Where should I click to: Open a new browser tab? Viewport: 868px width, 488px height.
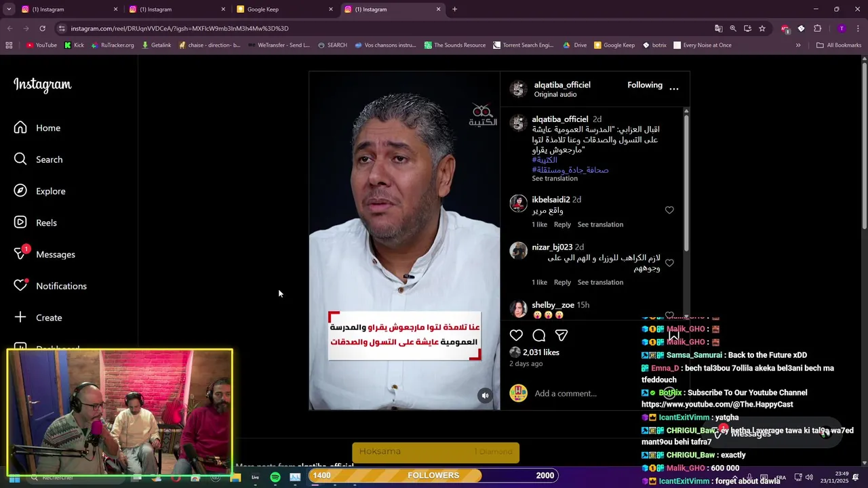454,9
